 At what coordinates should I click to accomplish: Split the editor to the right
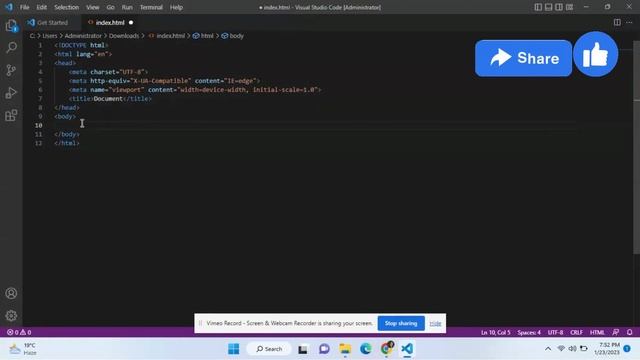tap(617, 22)
